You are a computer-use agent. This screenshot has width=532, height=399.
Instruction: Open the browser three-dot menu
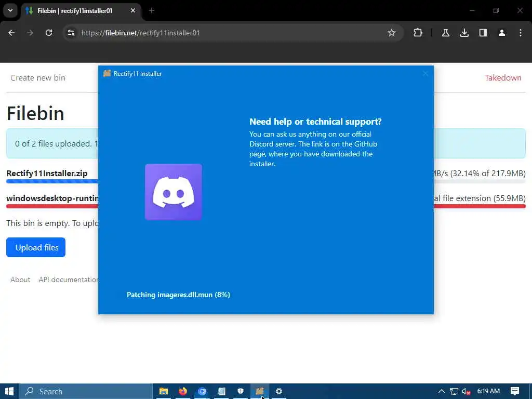[x=521, y=33]
